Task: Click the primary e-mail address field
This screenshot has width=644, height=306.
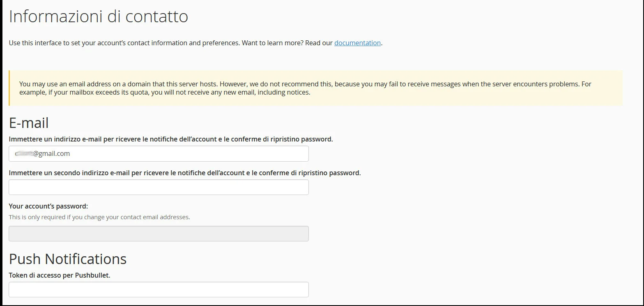Action: (x=185, y=154)
